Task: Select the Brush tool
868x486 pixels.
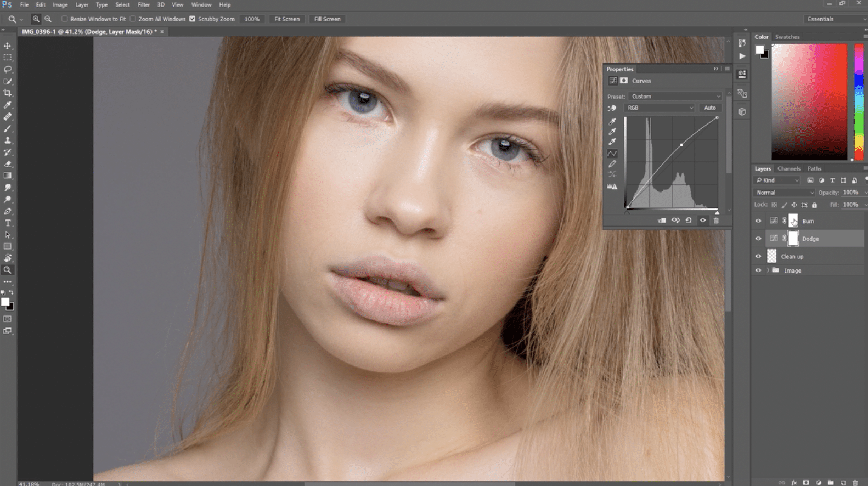Action: click(x=8, y=128)
